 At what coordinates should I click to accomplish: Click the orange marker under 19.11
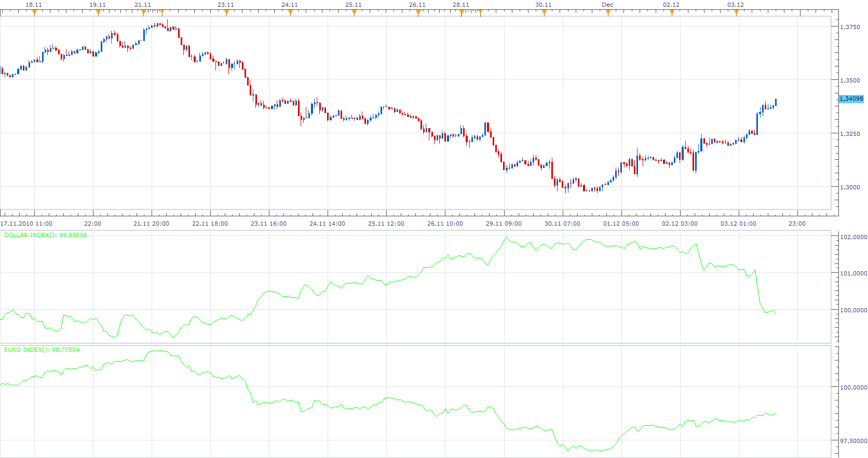[98, 13]
